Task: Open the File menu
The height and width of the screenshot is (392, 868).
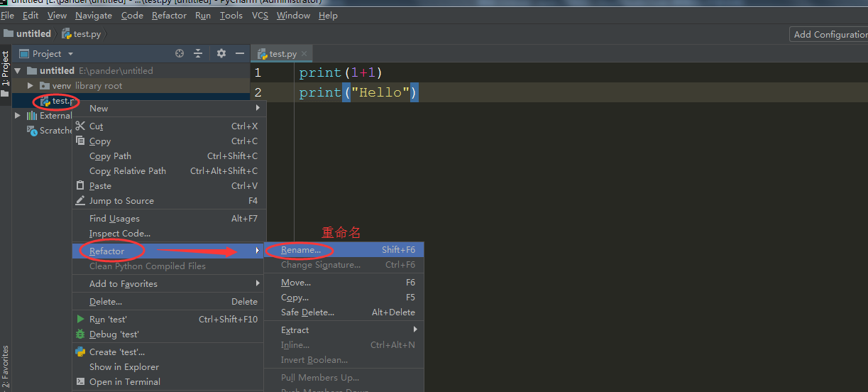Action: click(x=8, y=15)
